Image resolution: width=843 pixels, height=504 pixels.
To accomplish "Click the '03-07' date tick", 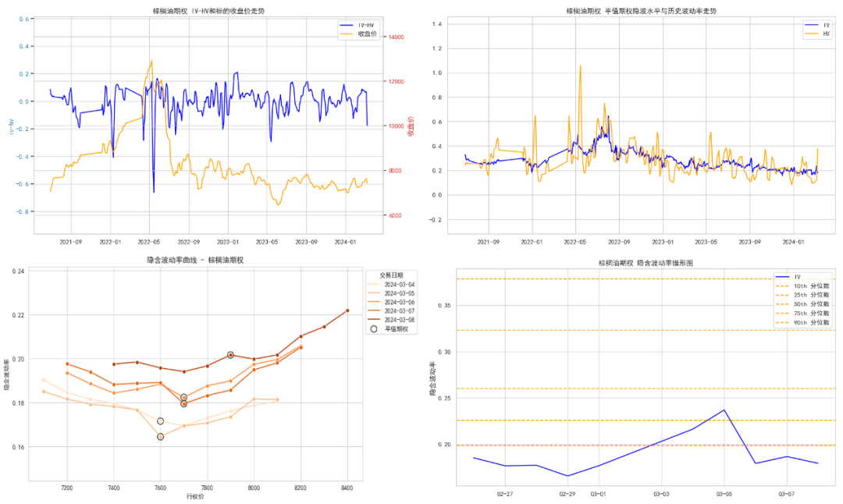I will click(787, 494).
